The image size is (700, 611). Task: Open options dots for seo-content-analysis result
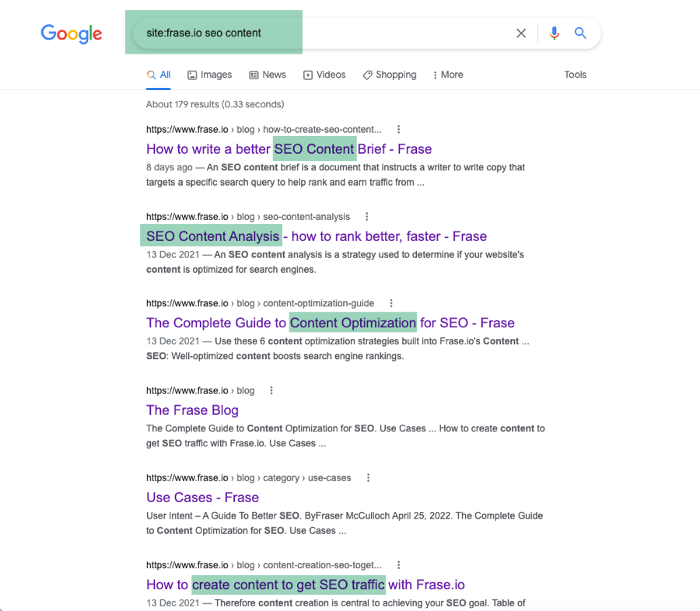367,216
